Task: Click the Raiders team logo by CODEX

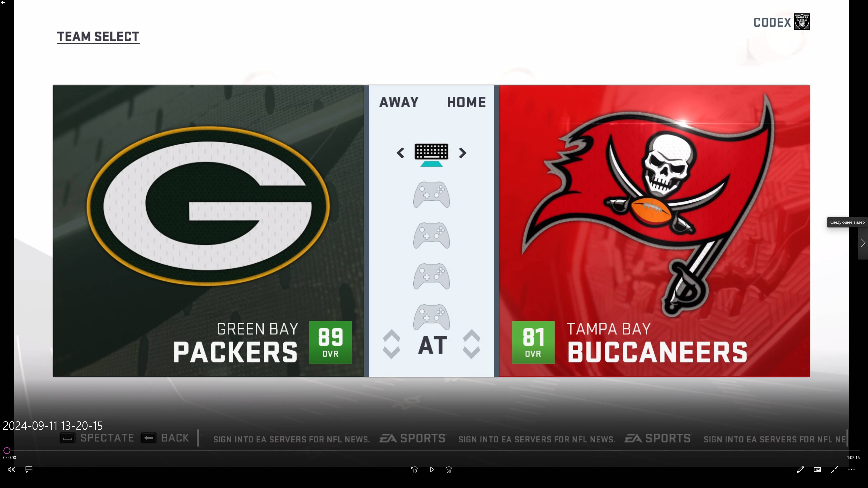Action: point(802,22)
